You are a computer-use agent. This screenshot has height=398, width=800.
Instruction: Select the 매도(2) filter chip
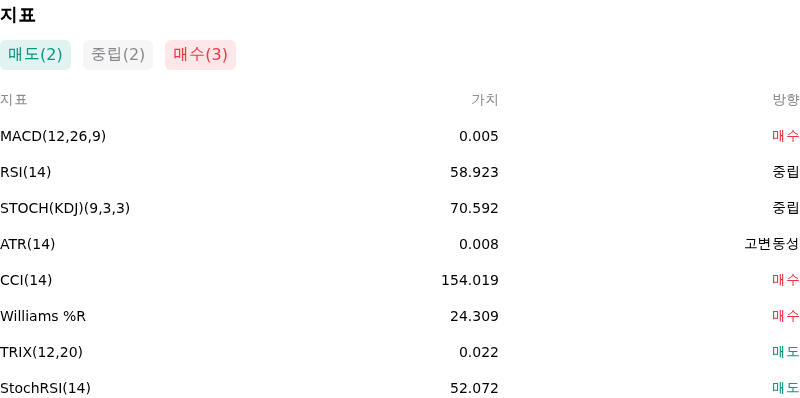35,55
